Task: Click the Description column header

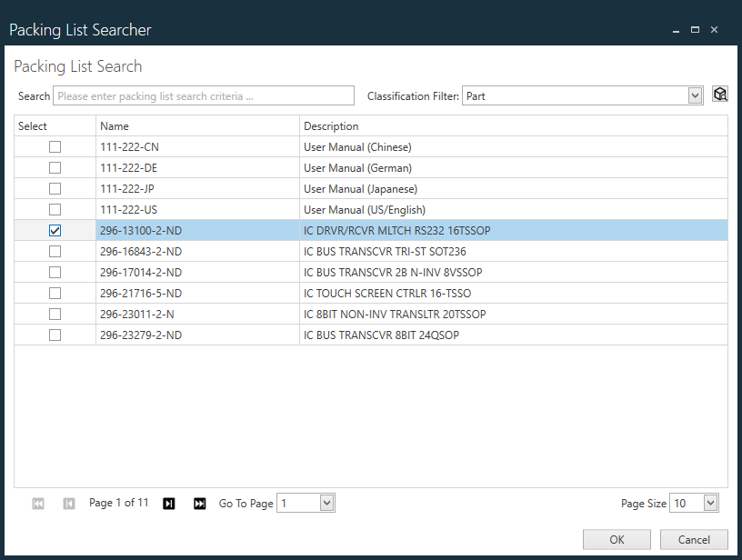Action: [x=331, y=125]
